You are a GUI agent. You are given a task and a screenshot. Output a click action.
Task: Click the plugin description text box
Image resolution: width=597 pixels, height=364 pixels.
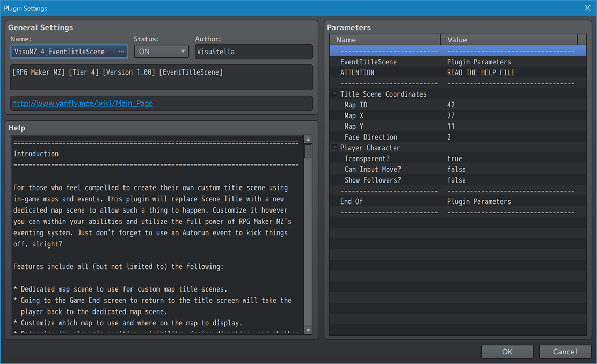(x=162, y=77)
